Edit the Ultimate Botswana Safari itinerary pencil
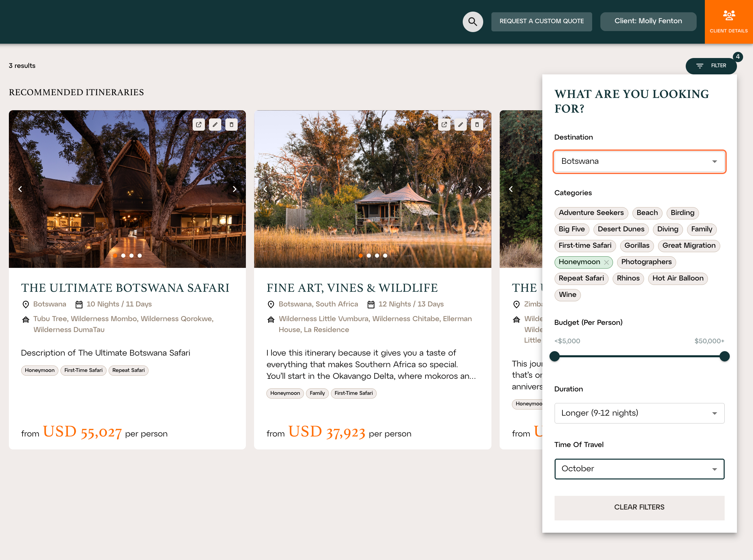The height and width of the screenshot is (560, 753). tap(215, 125)
